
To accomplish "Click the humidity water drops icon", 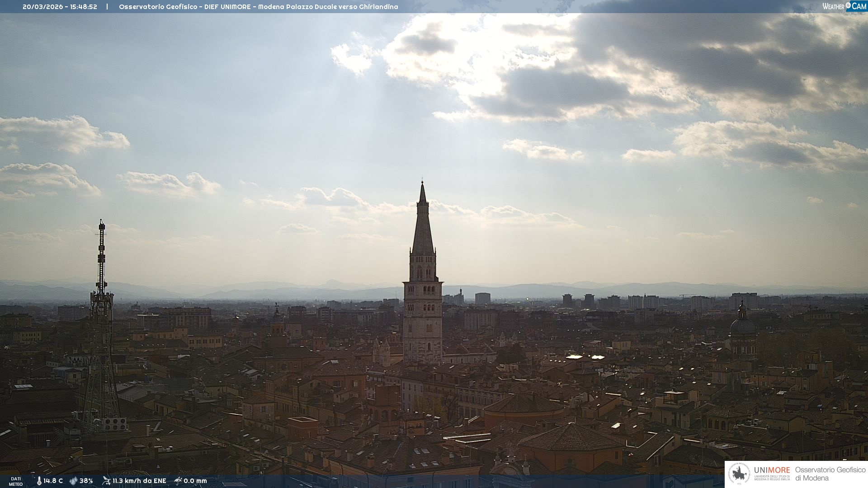I will (73, 481).
